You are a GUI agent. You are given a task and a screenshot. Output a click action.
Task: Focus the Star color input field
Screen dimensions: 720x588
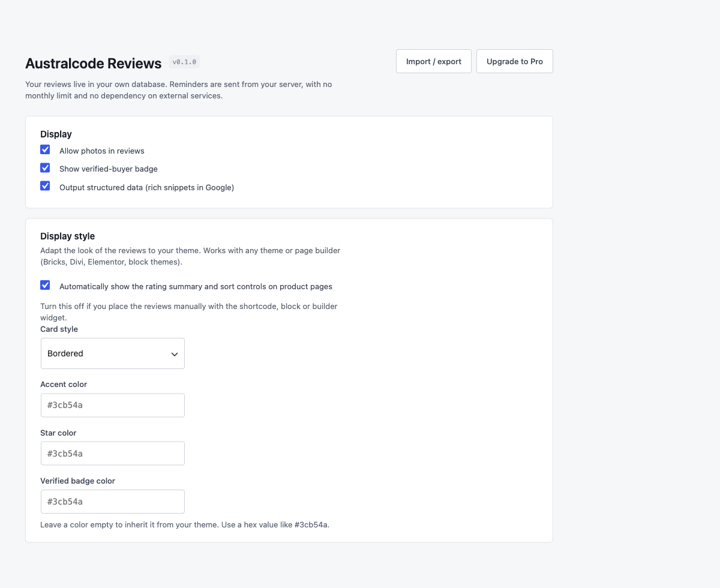tap(113, 454)
